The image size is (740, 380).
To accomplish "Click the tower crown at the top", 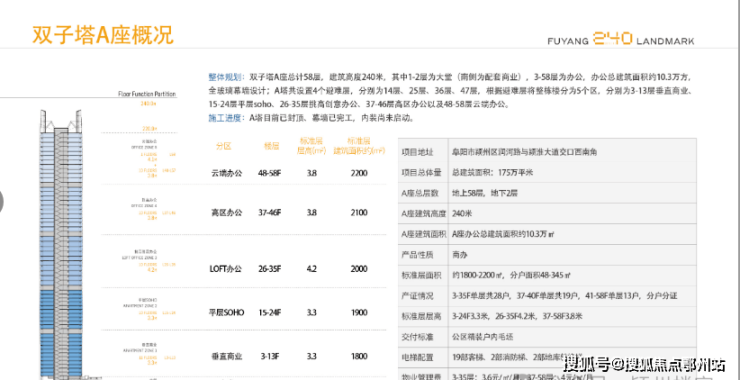I will 61,120.
